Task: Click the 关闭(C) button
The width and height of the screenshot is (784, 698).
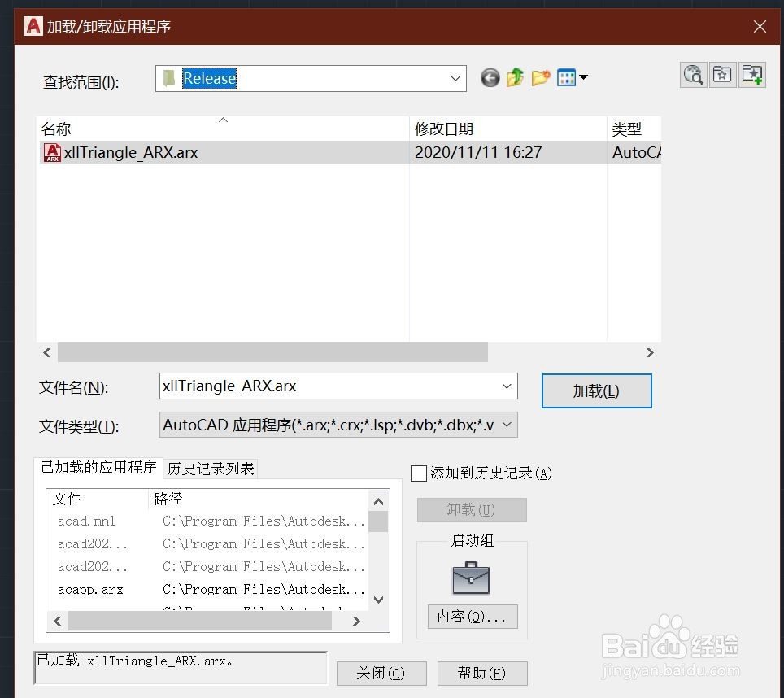Action: point(381,673)
